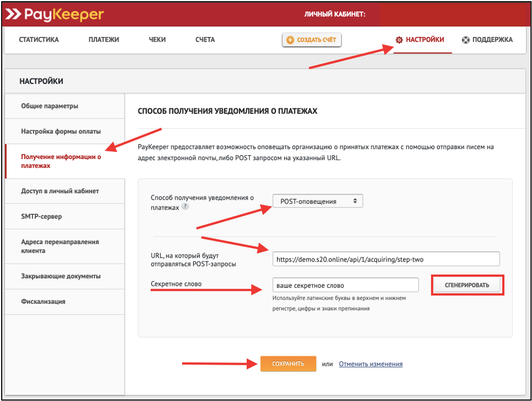Open the ПЛАТЕЖИ tab
This screenshot has height=401, width=532.
click(x=104, y=40)
